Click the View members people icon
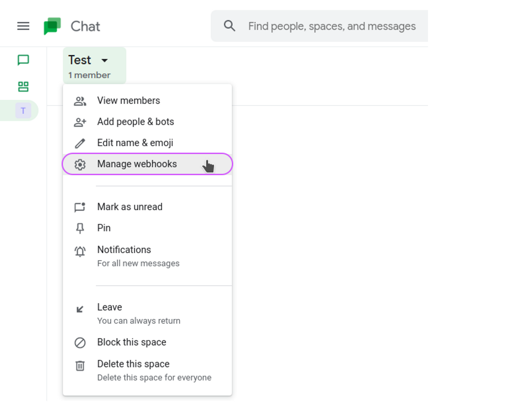The height and width of the screenshot is (402, 532). click(80, 100)
